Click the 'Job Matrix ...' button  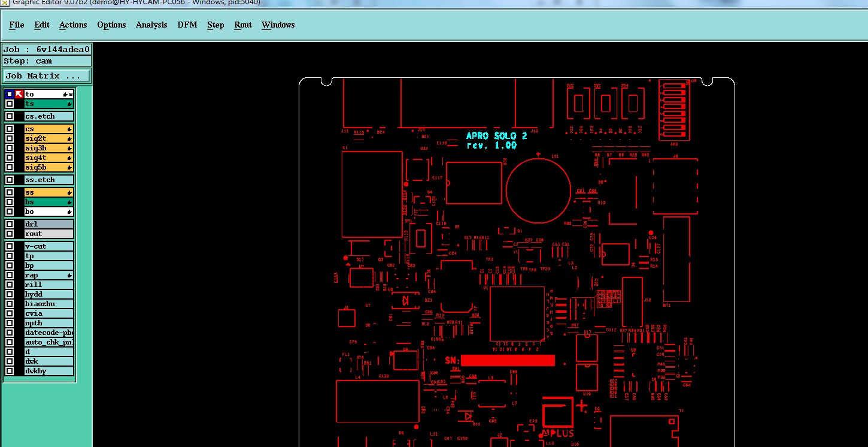click(47, 76)
